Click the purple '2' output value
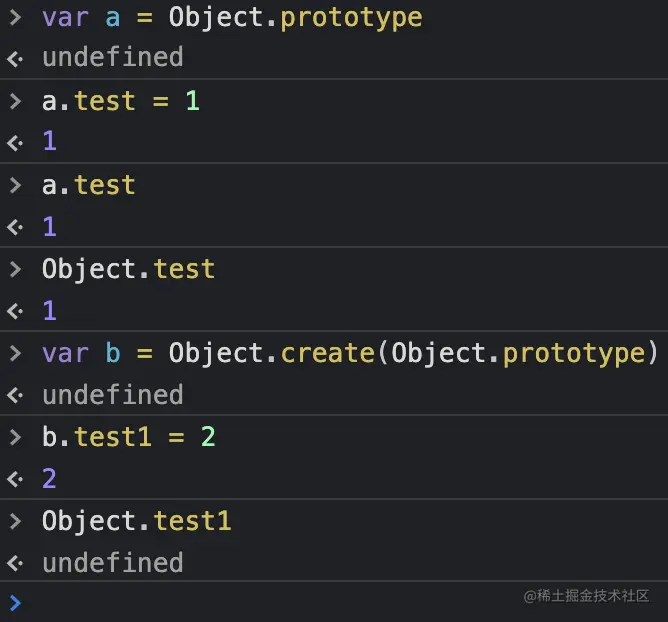The width and height of the screenshot is (668, 622). [49, 479]
